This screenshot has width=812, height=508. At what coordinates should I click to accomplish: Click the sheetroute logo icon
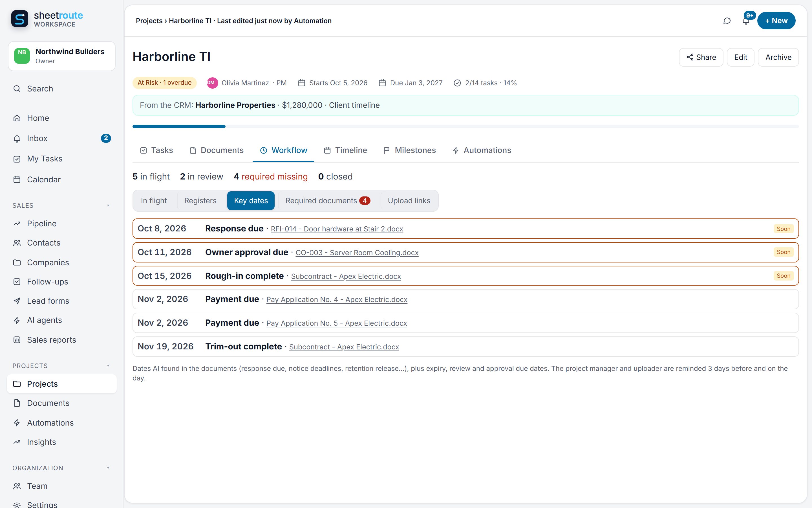20,19
